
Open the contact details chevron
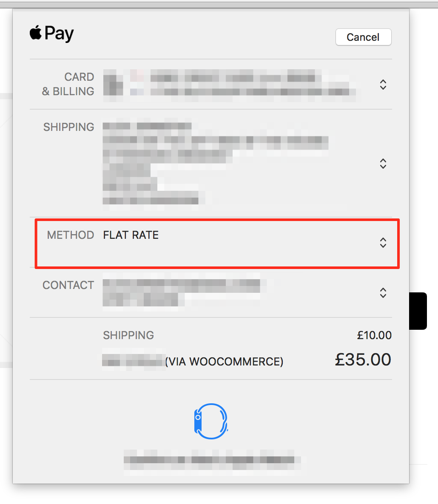pos(383,293)
